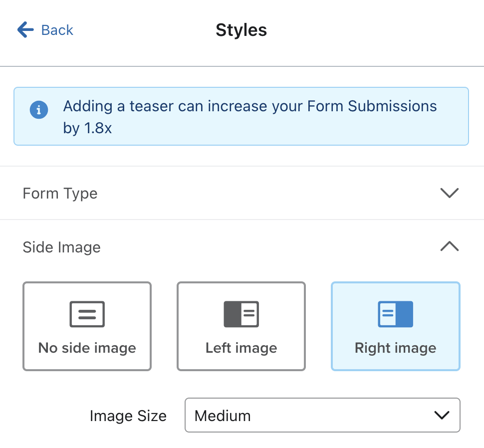Image resolution: width=484 pixels, height=448 pixels.
Task: Click the teaser submissions info banner
Action: tap(241, 116)
